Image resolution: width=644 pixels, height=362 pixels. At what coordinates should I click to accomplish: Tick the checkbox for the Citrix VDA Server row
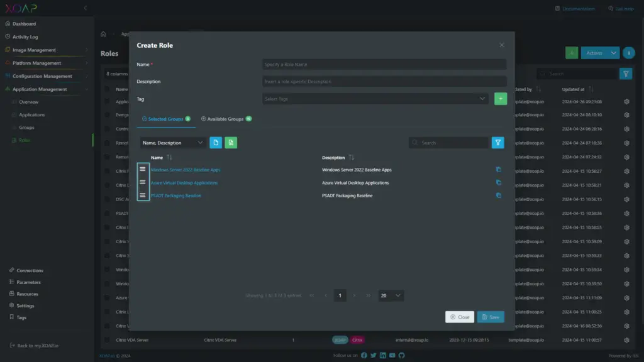pos(107,340)
